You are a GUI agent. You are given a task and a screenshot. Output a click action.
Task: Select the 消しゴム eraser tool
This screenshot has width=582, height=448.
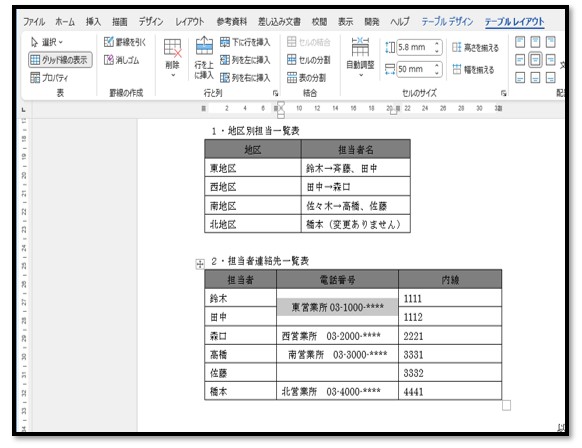point(121,60)
